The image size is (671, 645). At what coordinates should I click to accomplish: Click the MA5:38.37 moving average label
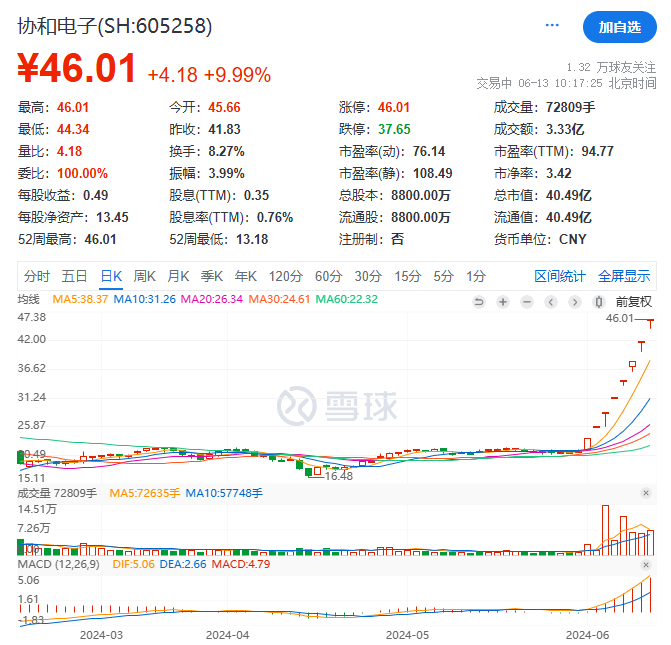pyautogui.click(x=80, y=299)
